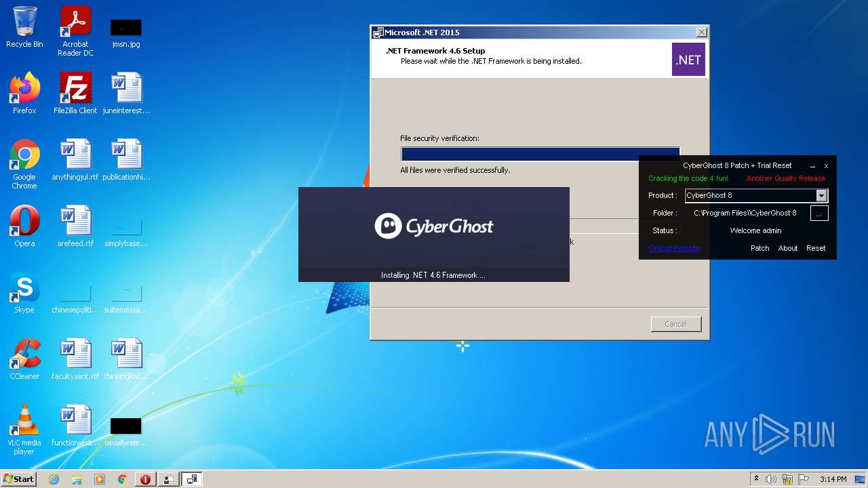Select the juneinterest document icon
Viewport: 868px width, 488px height.
[x=126, y=93]
